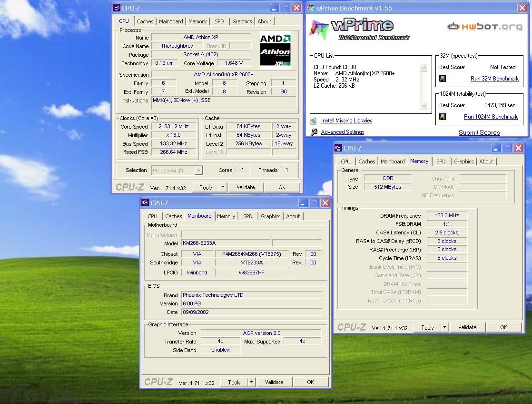Screen dimensions: 532x404
Task: Click Run 1024M Benchmark link
Action: coord(491,117)
